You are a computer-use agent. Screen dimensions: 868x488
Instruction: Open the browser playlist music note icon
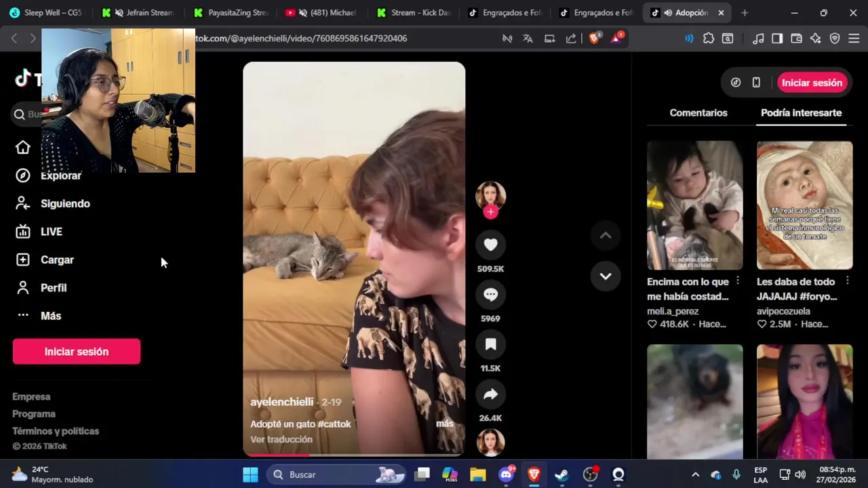759,39
